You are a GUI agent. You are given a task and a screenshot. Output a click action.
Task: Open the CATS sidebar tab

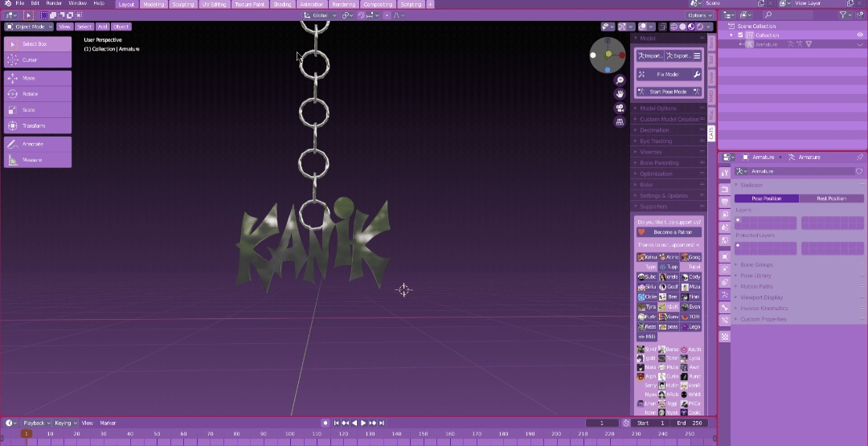(x=711, y=133)
